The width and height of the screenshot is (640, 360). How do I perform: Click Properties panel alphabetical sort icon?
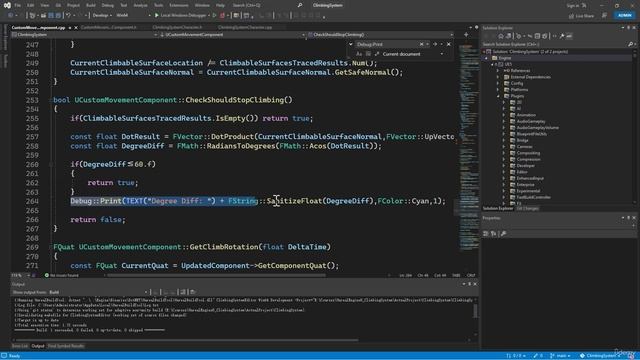pos(494,233)
